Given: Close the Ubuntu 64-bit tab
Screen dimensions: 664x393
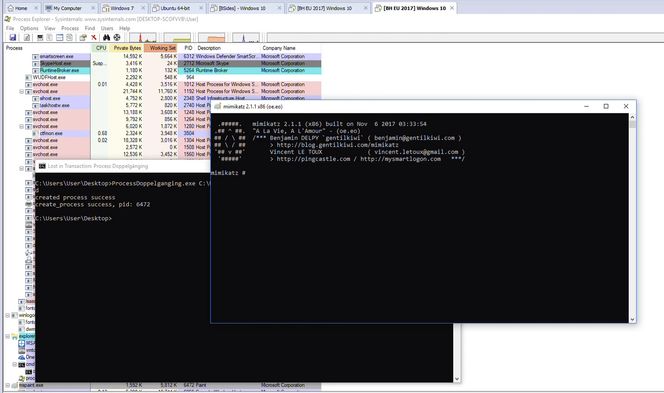Looking at the screenshot, I should click(201, 8).
